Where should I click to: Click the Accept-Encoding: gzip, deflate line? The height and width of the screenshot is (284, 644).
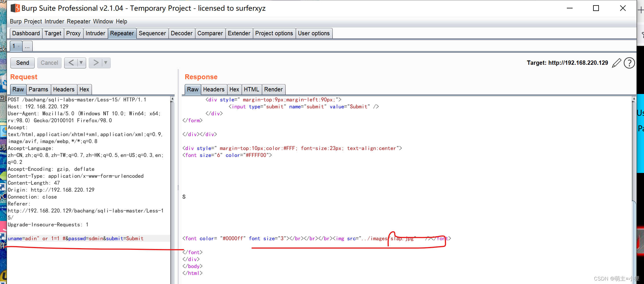coord(51,169)
